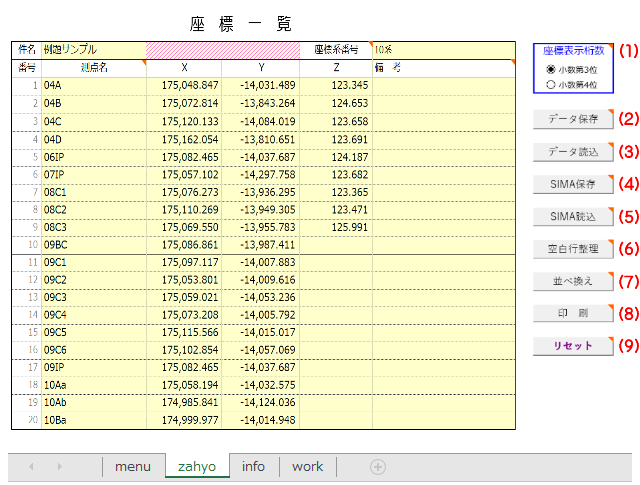Click the 測点名 column header

(x=94, y=68)
